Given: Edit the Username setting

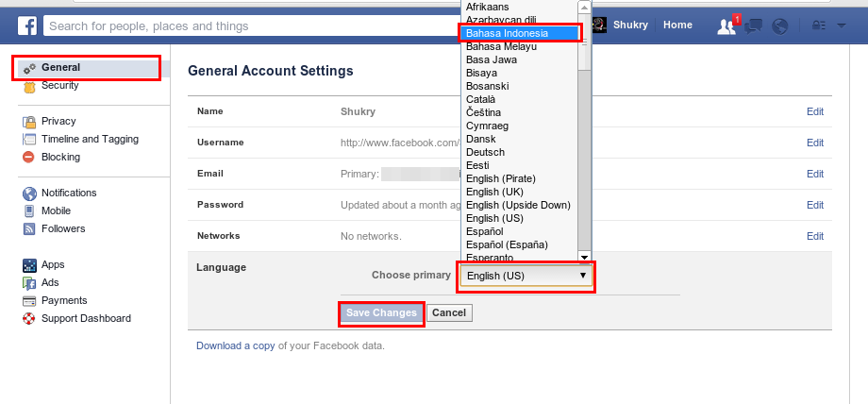Looking at the screenshot, I should (815, 143).
